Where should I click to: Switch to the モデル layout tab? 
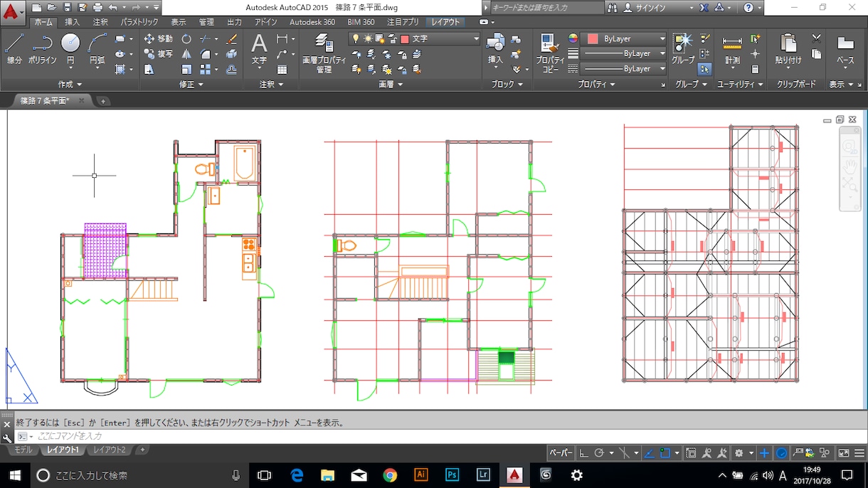tap(23, 450)
